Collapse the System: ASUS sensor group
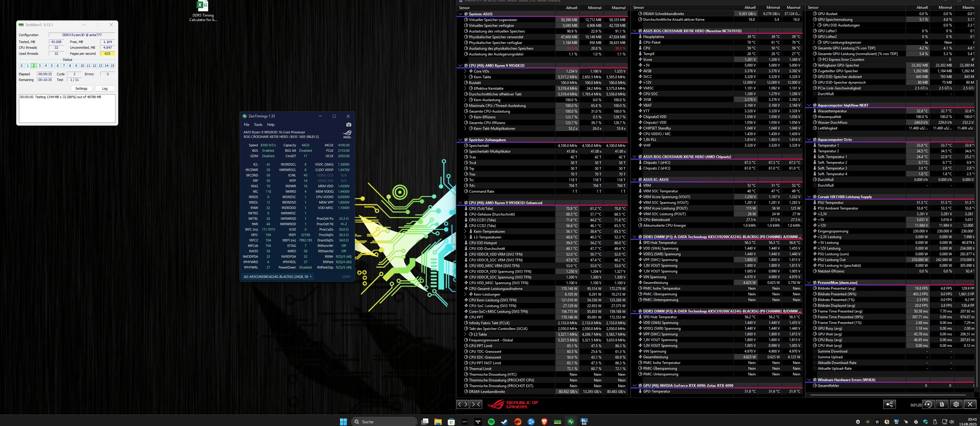The width and height of the screenshot is (980, 426). [460, 14]
